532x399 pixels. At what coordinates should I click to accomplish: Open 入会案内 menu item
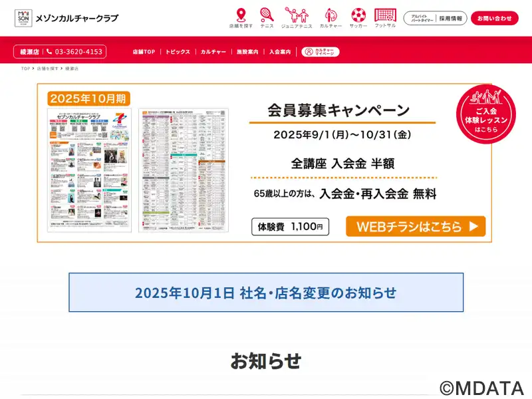(x=280, y=52)
